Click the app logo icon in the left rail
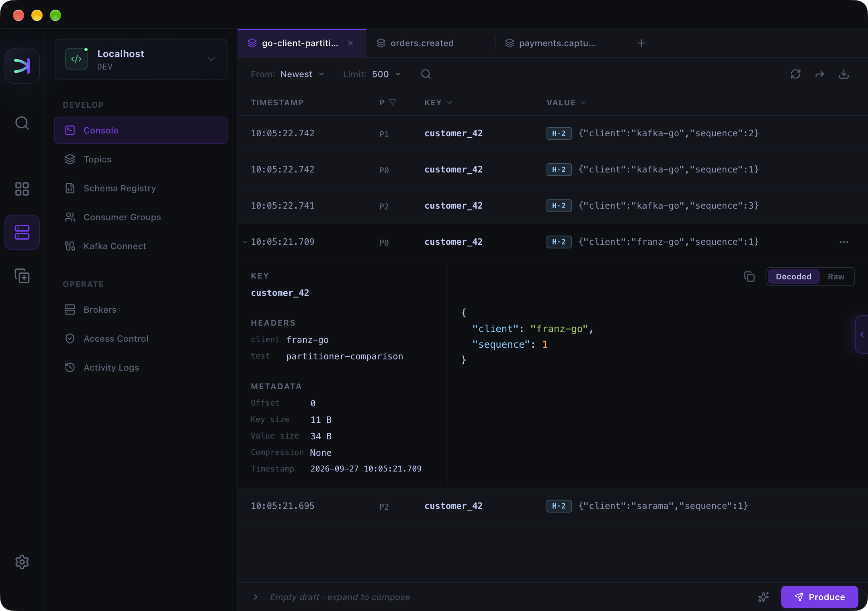 22,66
